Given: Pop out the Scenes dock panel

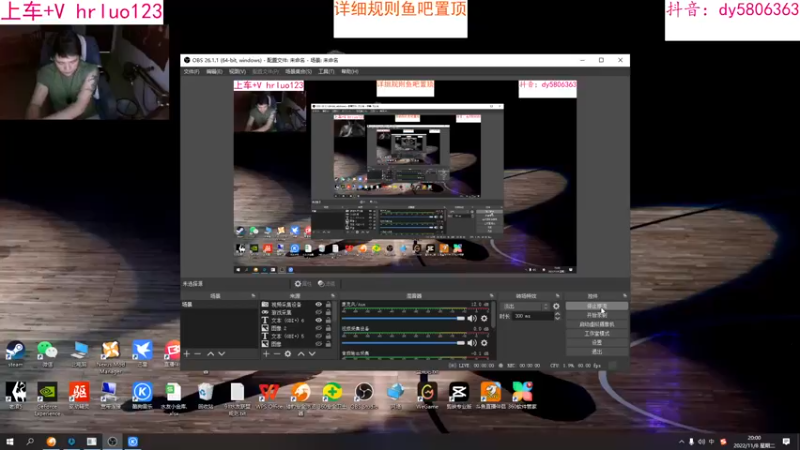Looking at the screenshot, I should click(253, 296).
